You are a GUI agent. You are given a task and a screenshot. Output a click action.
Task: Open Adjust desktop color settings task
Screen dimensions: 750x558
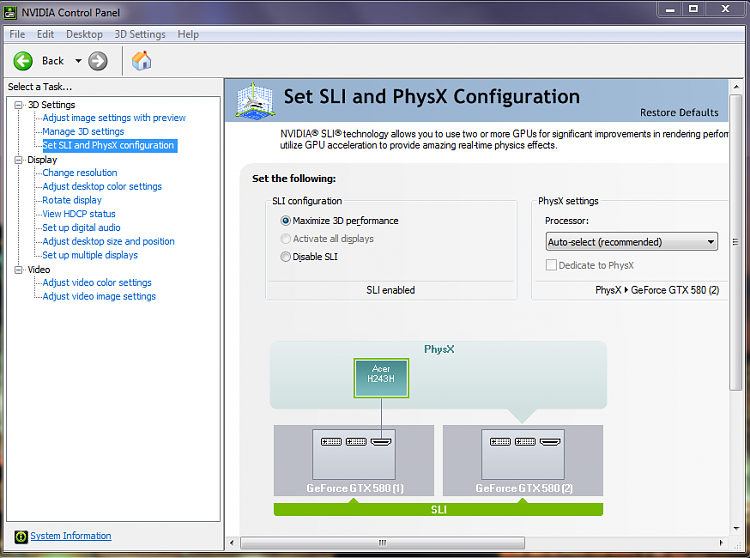102,186
